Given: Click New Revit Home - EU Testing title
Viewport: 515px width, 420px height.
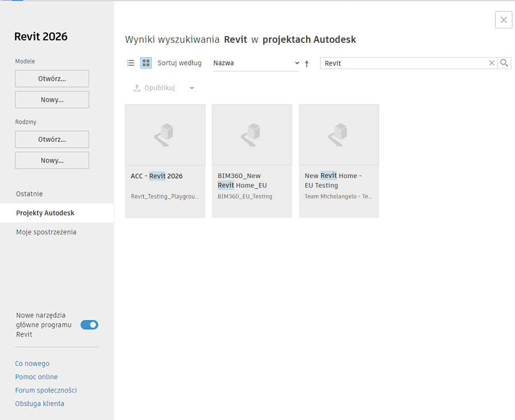Looking at the screenshot, I should coord(333,180).
